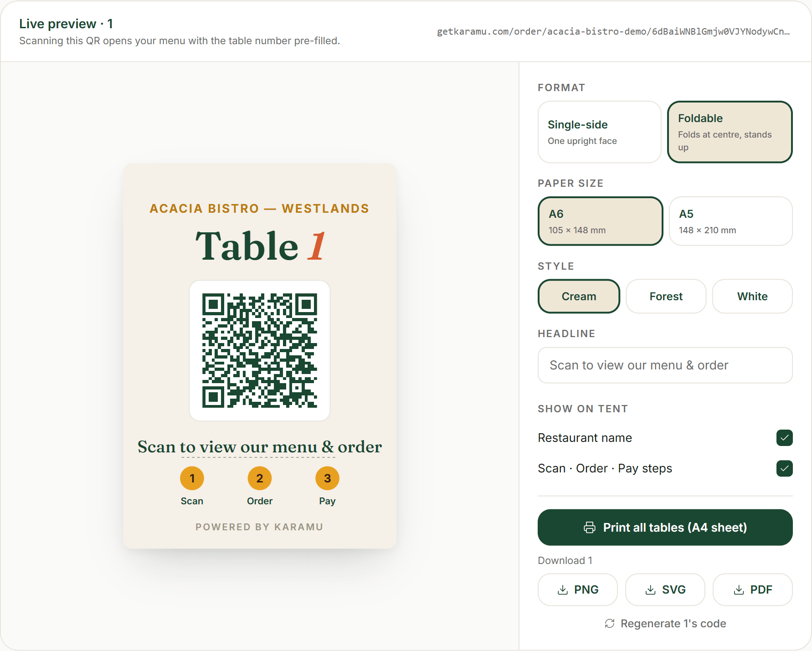Click the step 1 Scan badge
The image size is (812, 651).
[192, 478]
